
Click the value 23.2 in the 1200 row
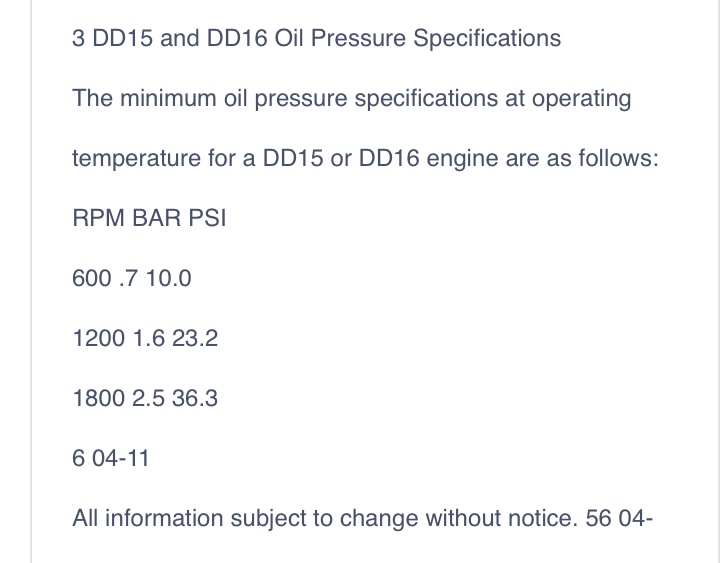(195, 339)
